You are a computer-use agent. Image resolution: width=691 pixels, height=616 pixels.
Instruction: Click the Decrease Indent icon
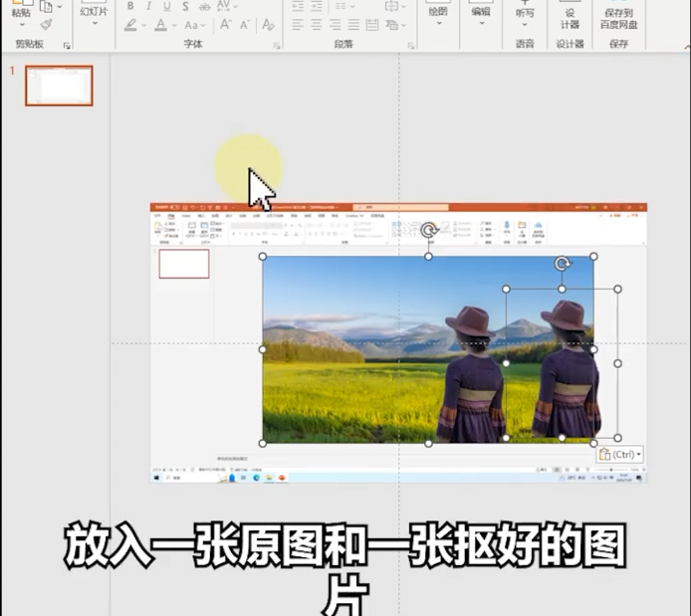click(298, 6)
